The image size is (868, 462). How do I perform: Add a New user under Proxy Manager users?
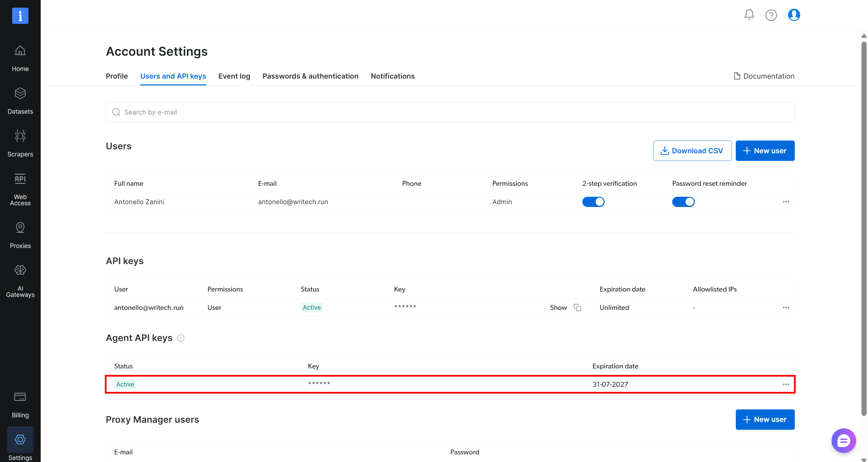765,420
